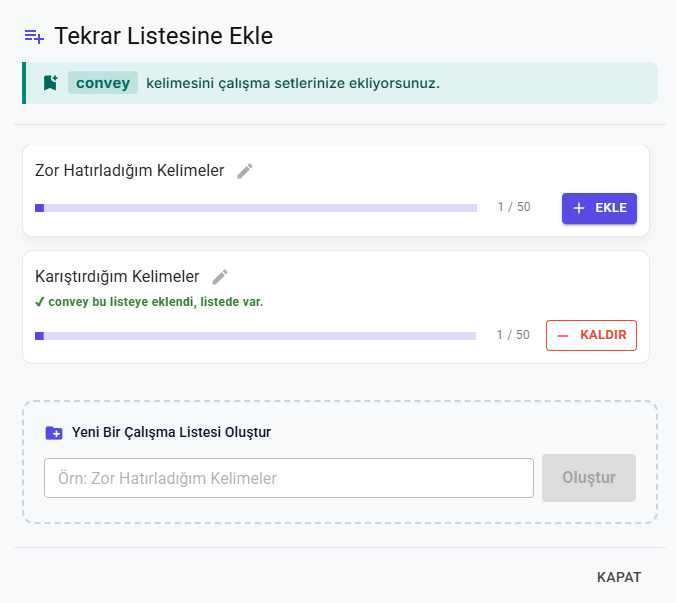Focus the new list name input field
Screen dimensions: 676x603
point(289,478)
